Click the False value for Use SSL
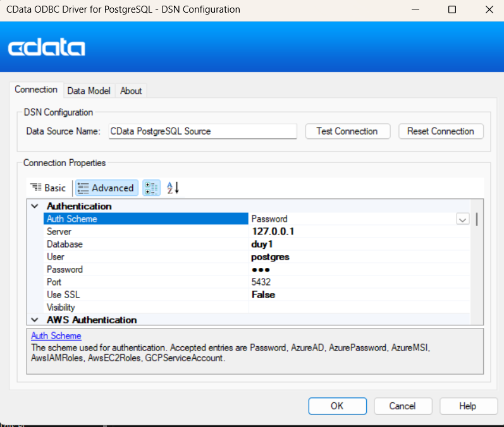 coord(263,295)
